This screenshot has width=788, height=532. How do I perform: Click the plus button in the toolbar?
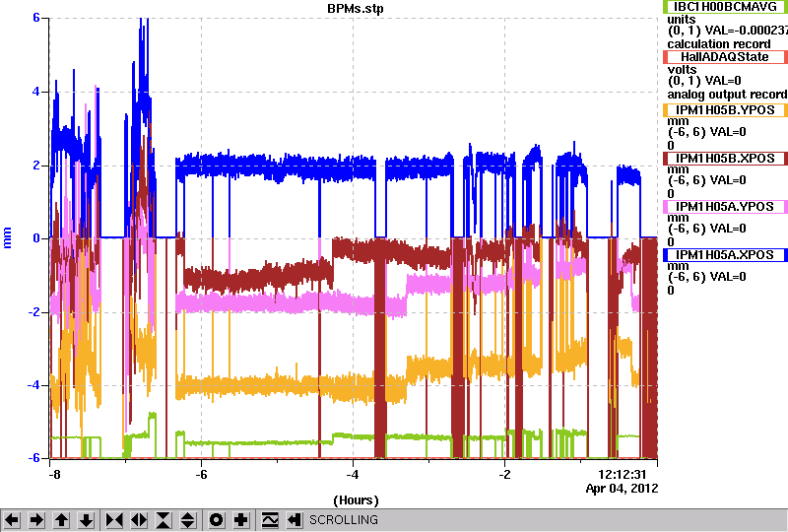241,520
